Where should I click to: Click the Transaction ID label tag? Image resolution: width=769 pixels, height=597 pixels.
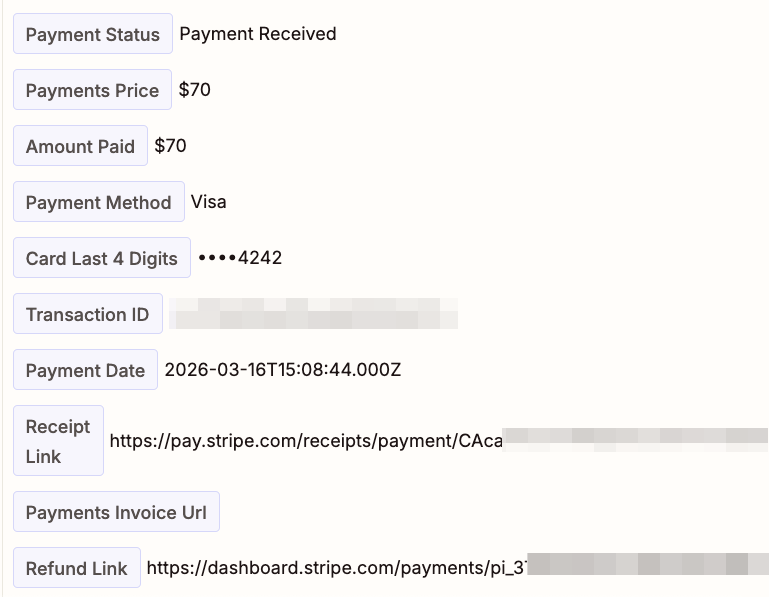coord(87,314)
